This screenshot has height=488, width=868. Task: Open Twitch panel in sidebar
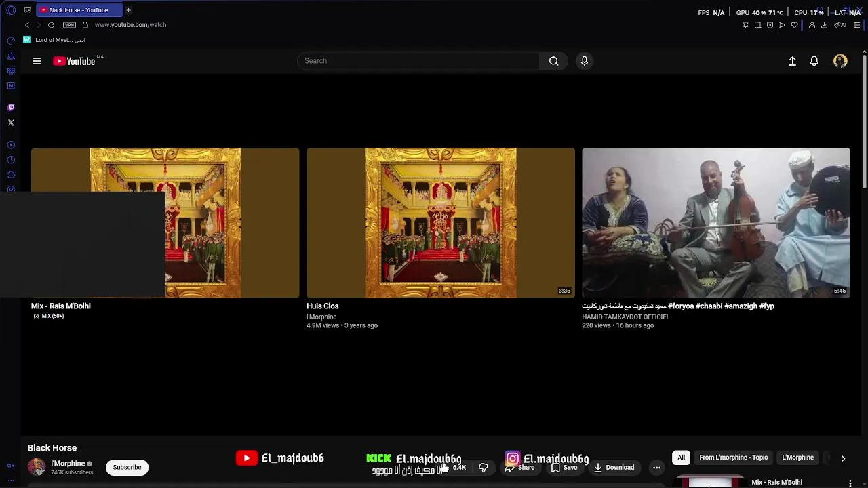tap(11, 108)
